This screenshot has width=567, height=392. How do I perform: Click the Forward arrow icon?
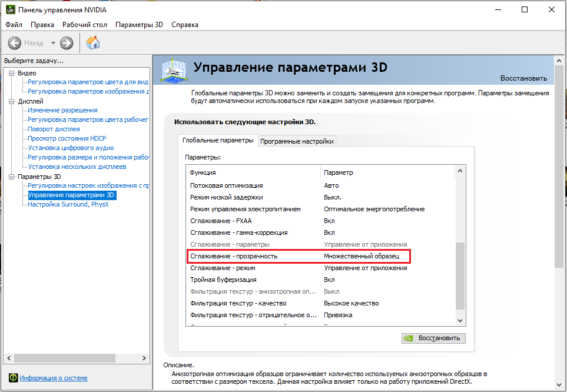point(67,43)
